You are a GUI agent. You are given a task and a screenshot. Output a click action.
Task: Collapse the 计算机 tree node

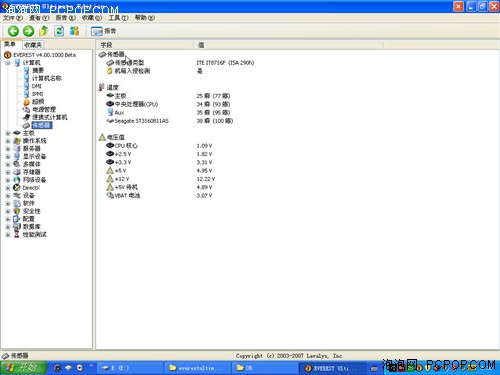point(8,63)
